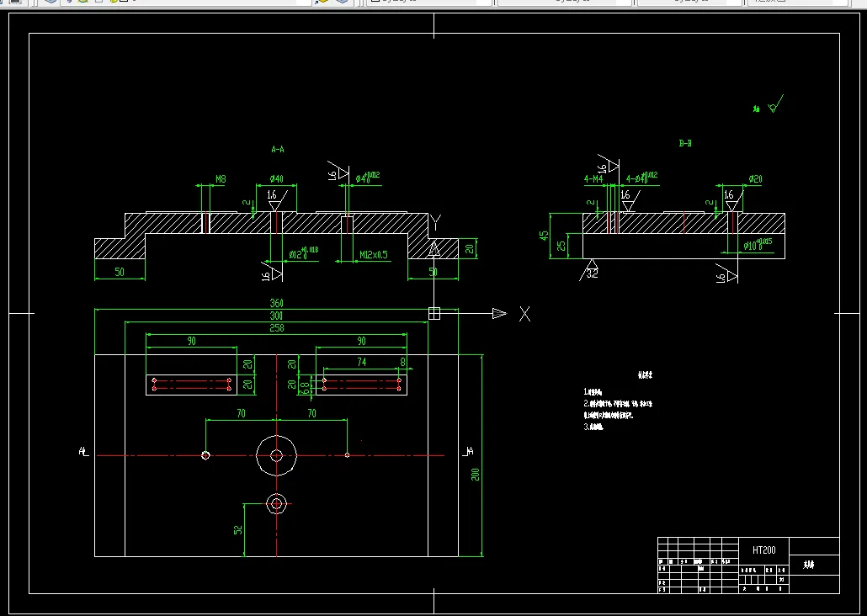
Task: Pick the 4-M4 thread callout
Action: [593, 179]
